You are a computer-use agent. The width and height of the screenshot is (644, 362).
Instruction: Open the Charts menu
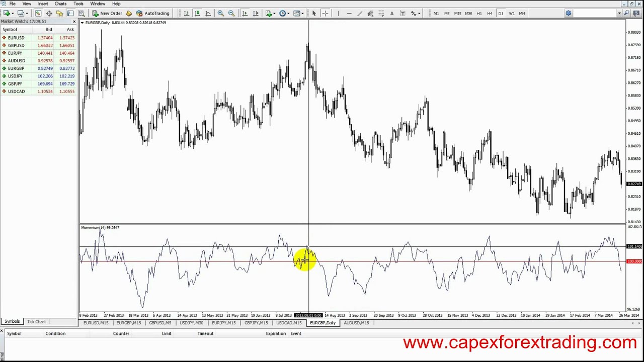[x=60, y=4]
